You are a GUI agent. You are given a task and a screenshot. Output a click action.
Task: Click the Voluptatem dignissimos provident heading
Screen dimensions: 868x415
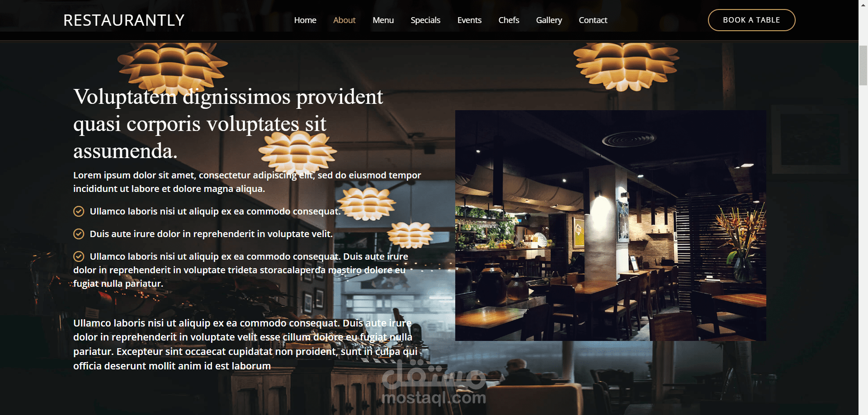(x=228, y=124)
